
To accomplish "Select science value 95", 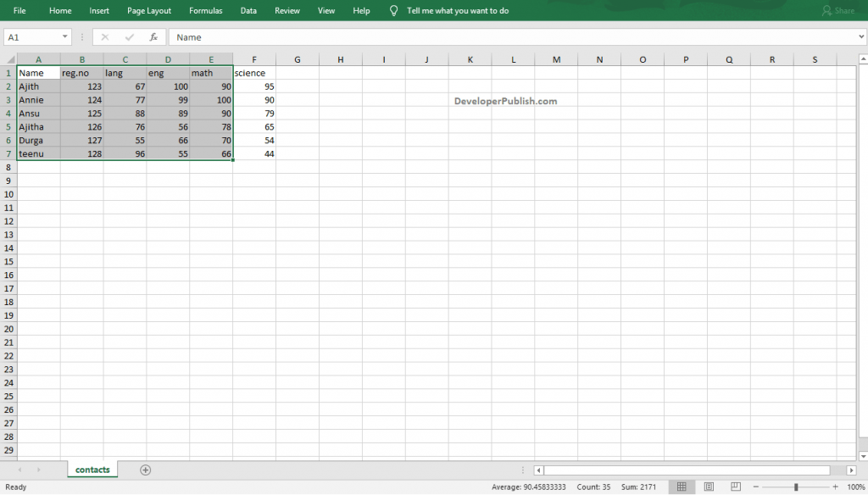I will click(254, 86).
